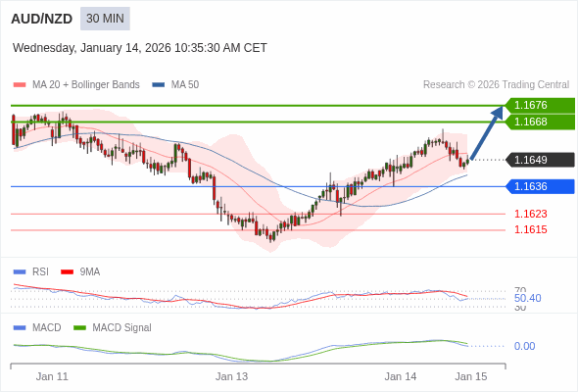
Task: Click the MACD blue legend swatch
Action: point(20,328)
